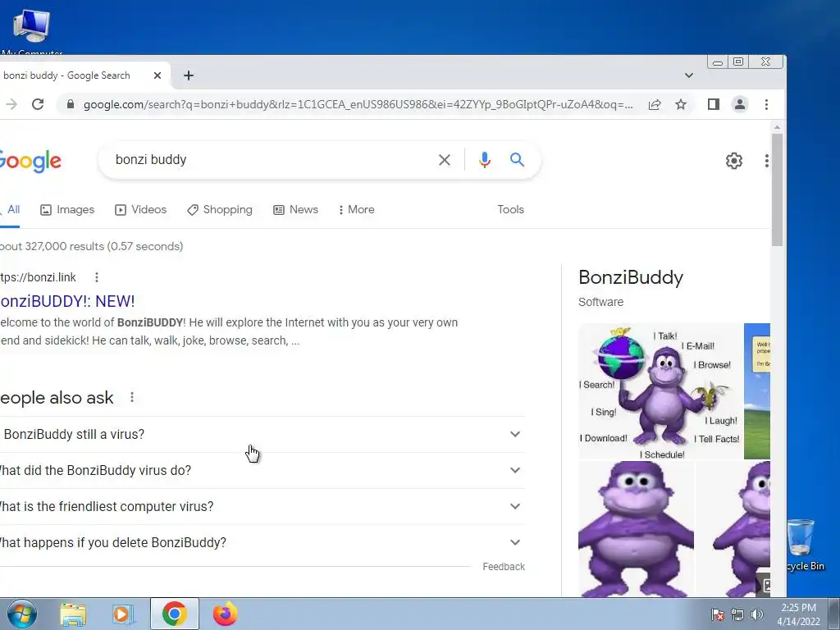The height and width of the screenshot is (630, 840).
Task: Open the network tray icon
Action: click(737, 614)
